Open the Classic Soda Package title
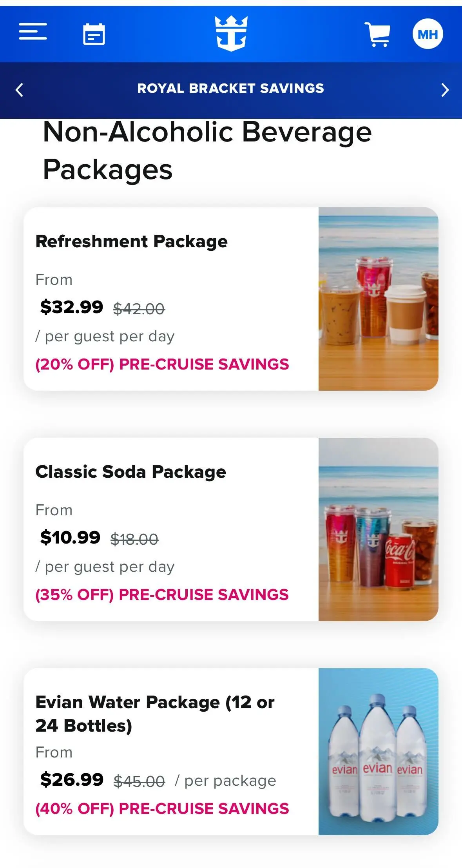The width and height of the screenshot is (462, 868). 130,472
